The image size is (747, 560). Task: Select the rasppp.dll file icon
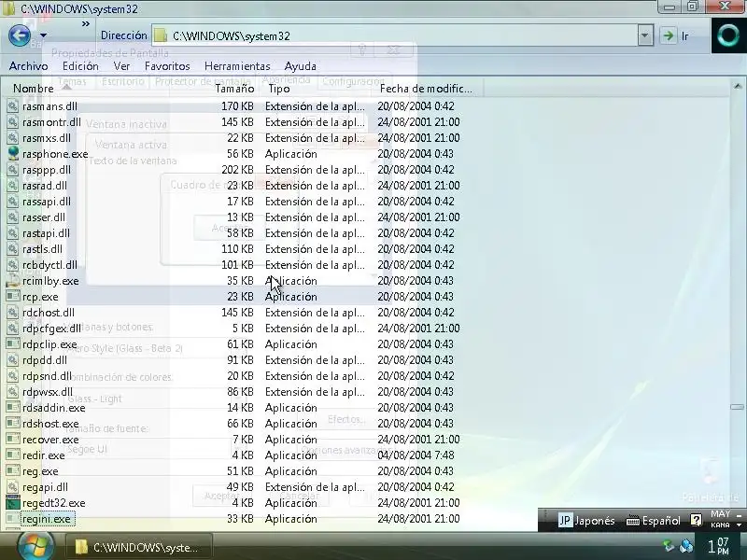(13, 170)
